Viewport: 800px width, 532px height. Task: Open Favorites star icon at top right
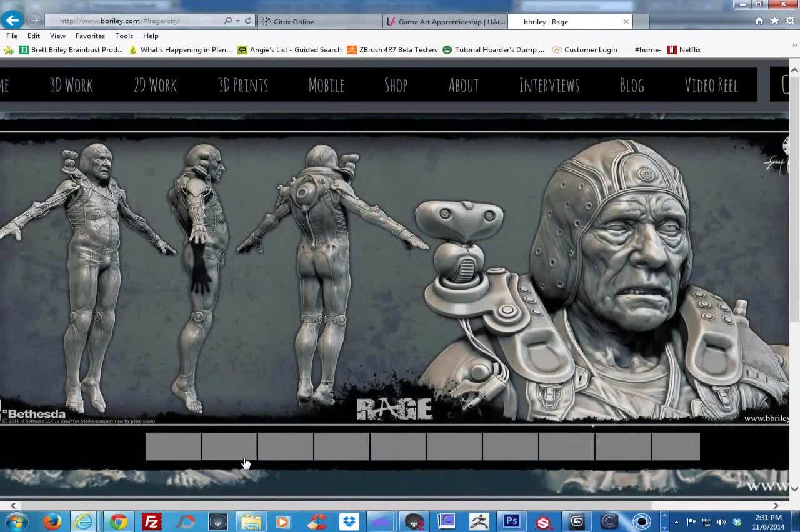[x=774, y=21]
